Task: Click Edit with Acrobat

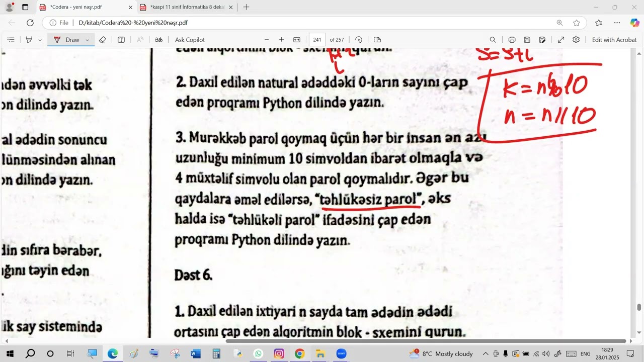Action: point(614,40)
